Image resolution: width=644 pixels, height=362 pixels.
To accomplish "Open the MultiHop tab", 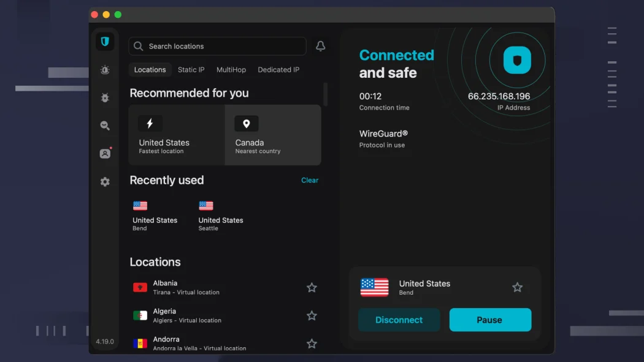I will [x=231, y=69].
